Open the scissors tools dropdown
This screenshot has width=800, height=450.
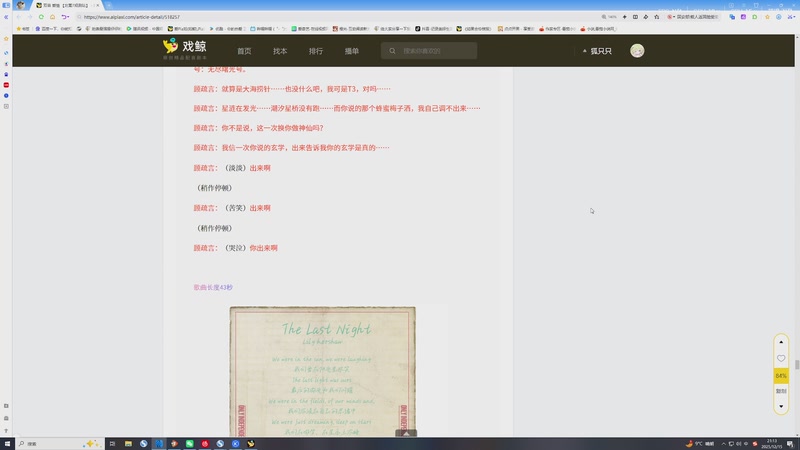[x=791, y=17]
